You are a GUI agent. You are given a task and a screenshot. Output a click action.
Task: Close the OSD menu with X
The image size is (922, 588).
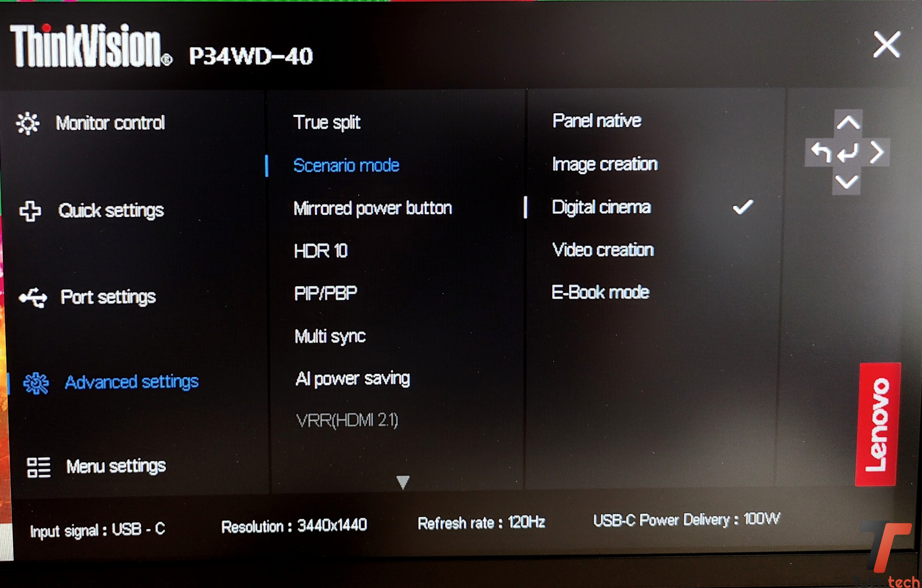(886, 45)
